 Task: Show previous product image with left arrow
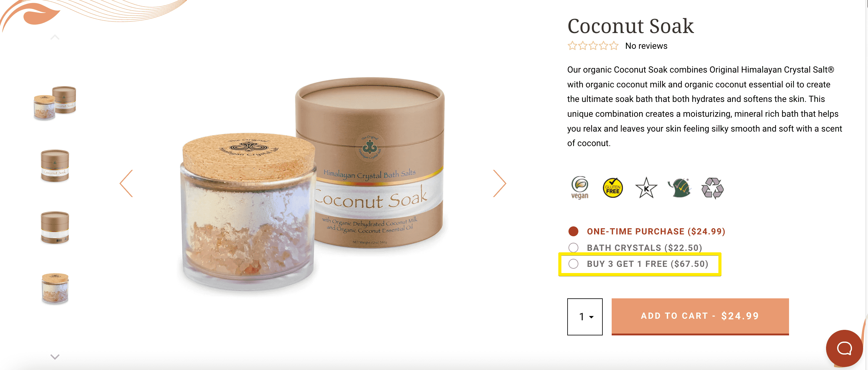point(126,183)
